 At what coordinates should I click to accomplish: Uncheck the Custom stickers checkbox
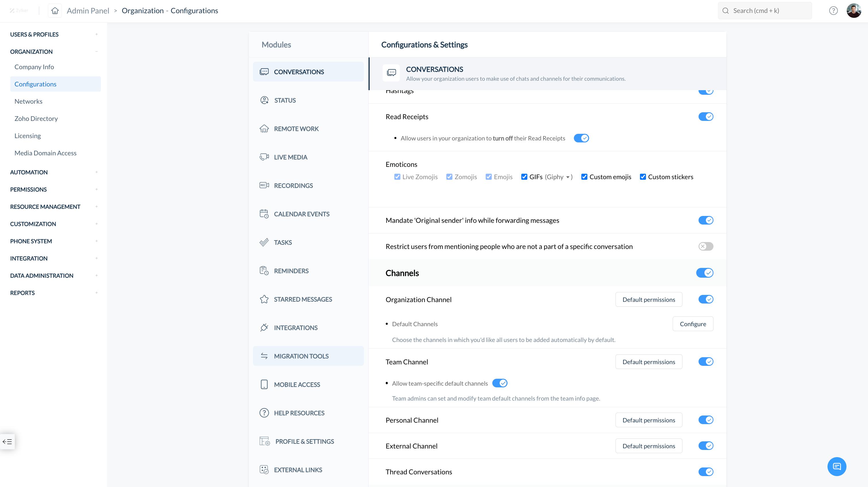(643, 177)
